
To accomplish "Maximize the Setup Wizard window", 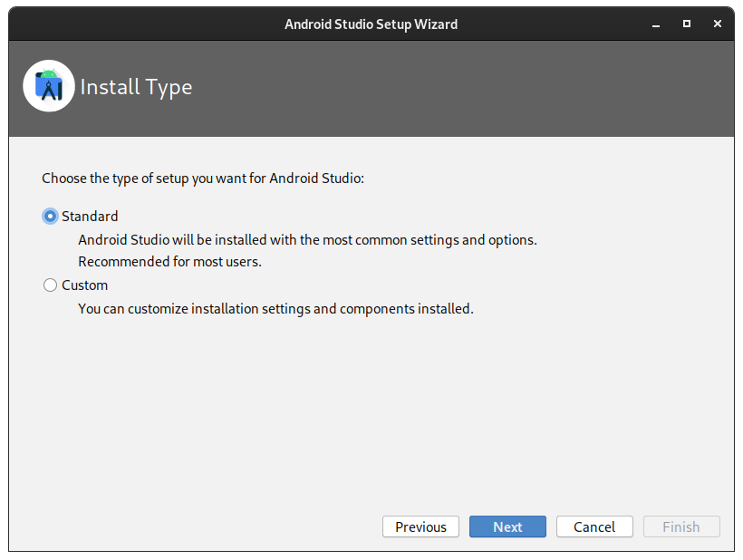I will [x=687, y=24].
